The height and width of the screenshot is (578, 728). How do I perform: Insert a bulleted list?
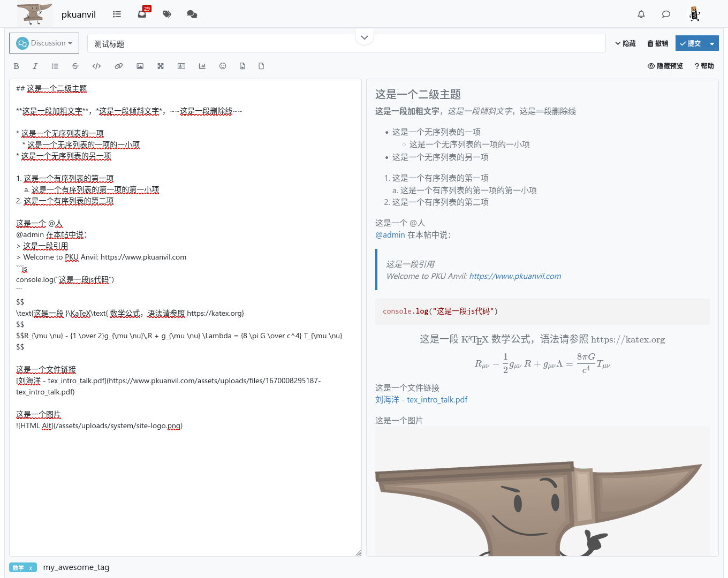(55, 66)
